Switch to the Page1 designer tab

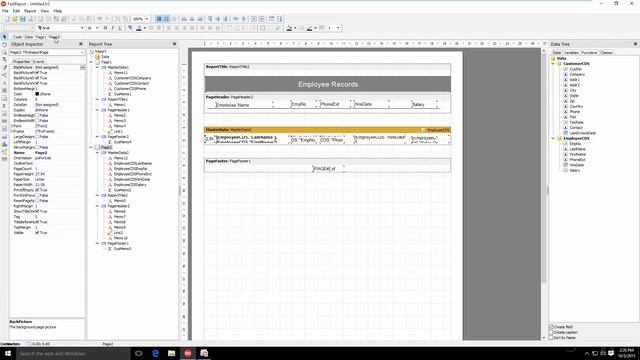41,37
